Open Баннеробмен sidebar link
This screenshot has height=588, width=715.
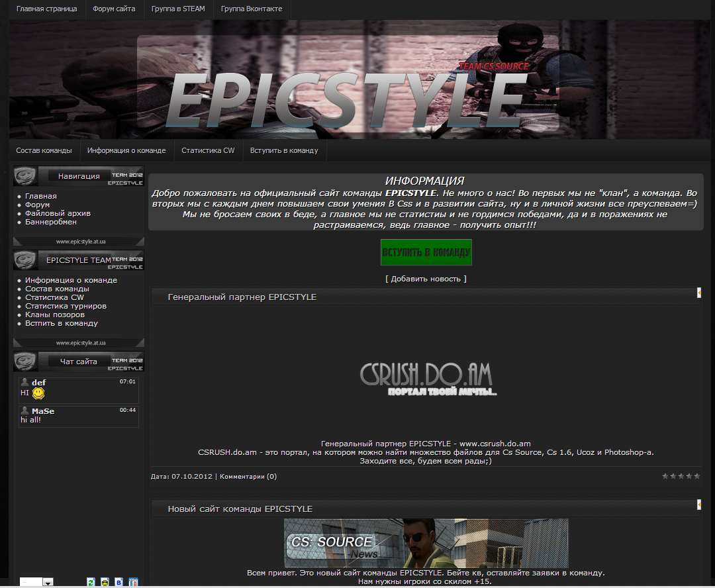(x=50, y=222)
